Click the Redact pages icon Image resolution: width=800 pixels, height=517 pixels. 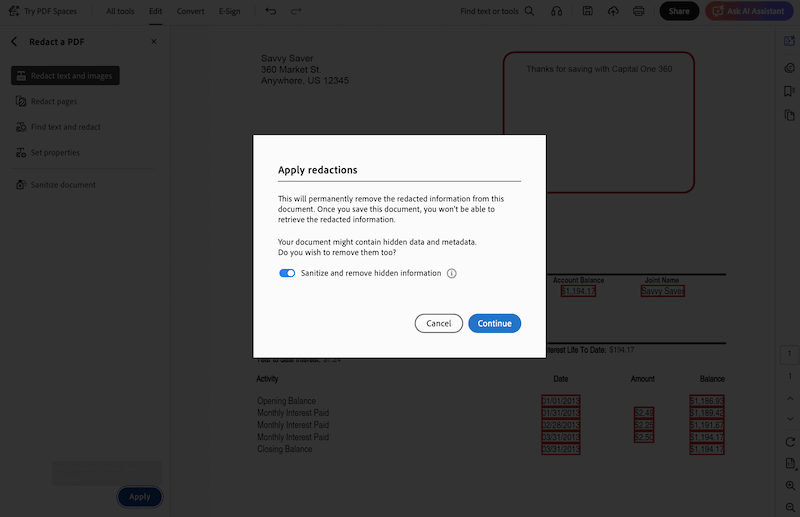pyautogui.click(x=21, y=102)
